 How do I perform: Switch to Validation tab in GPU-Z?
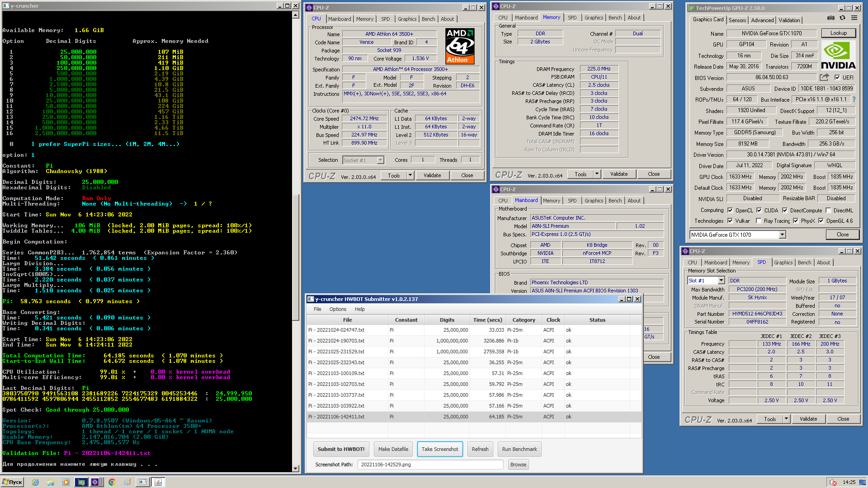pyautogui.click(x=789, y=20)
